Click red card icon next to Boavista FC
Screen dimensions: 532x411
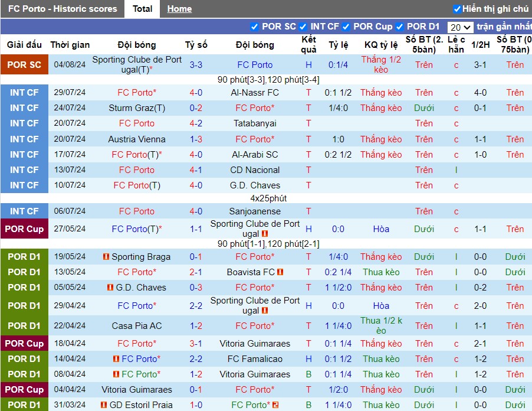[280, 272]
